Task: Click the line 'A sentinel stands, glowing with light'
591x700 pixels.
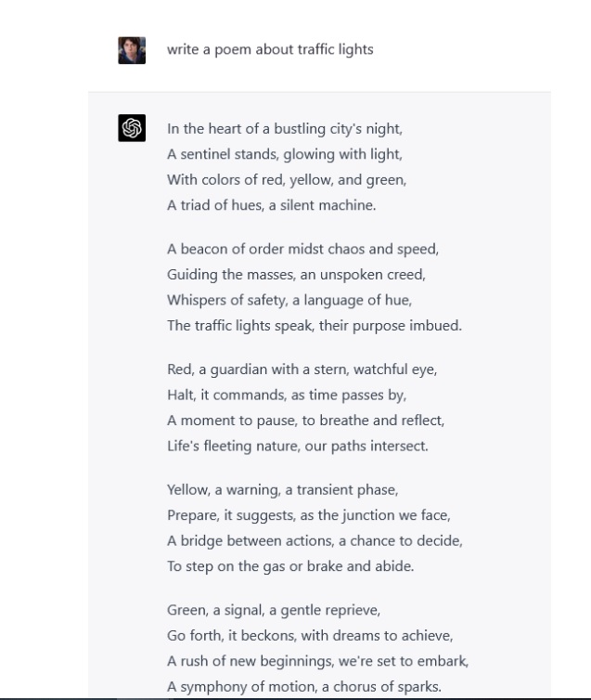Action: (285, 154)
